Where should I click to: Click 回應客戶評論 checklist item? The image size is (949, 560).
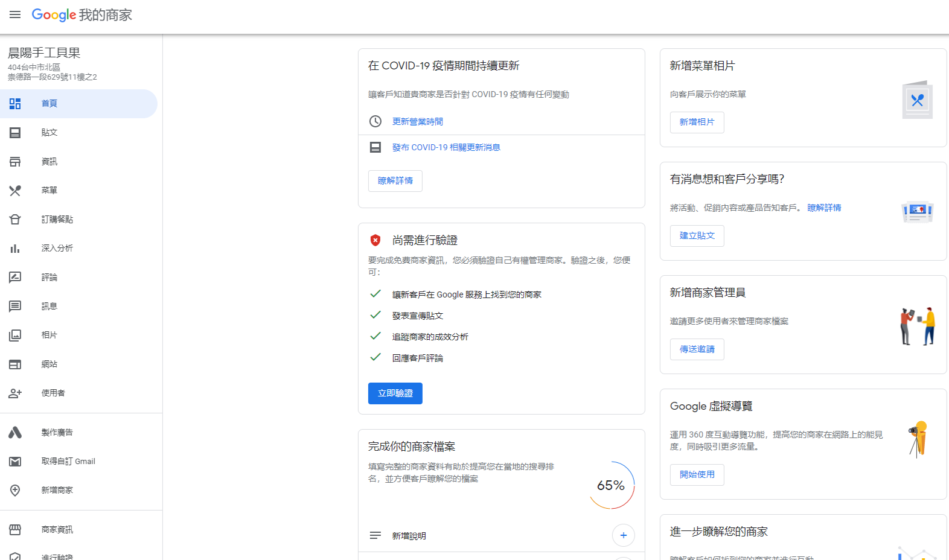pos(418,358)
